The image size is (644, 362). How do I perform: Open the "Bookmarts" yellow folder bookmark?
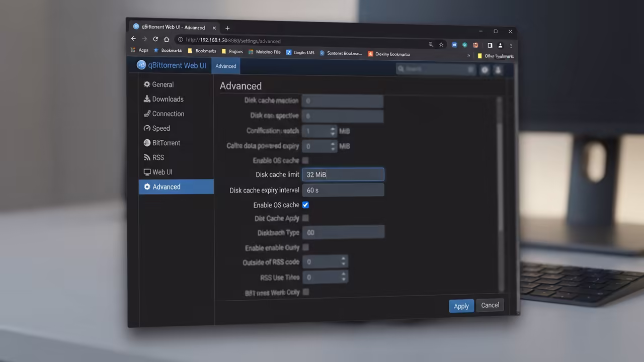pyautogui.click(x=202, y=51)
